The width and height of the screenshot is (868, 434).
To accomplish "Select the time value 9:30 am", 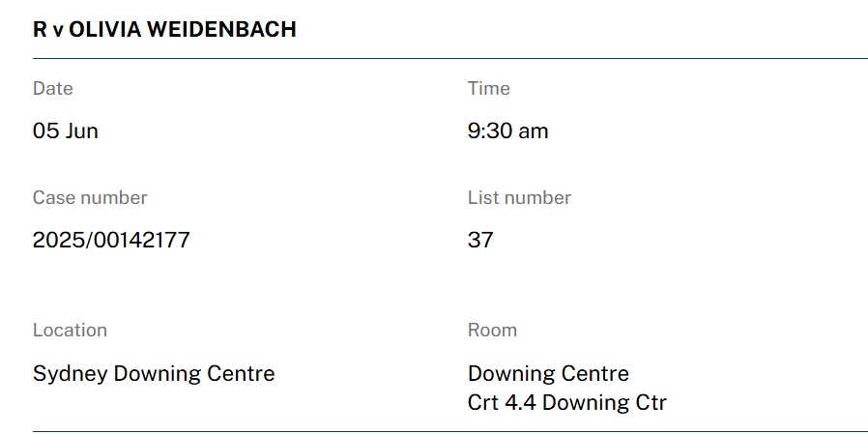I will (x=507, y=131).
